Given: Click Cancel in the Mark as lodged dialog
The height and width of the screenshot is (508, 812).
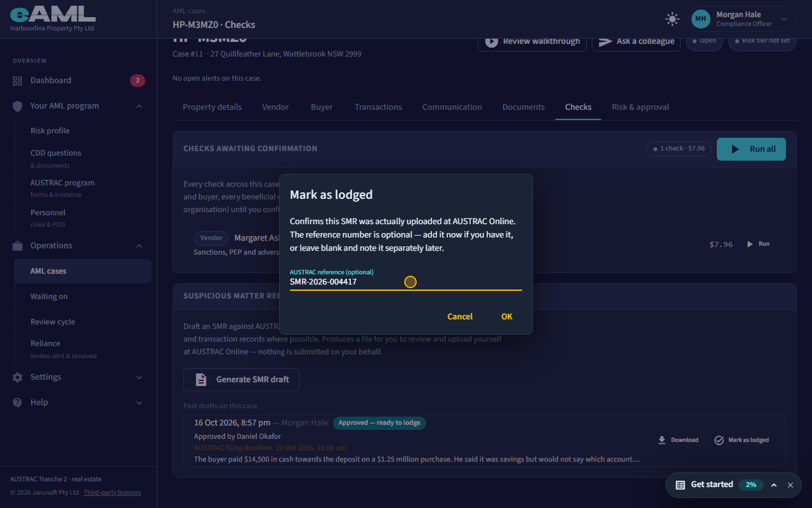Looking at the screenshot, I should (460, 317).
